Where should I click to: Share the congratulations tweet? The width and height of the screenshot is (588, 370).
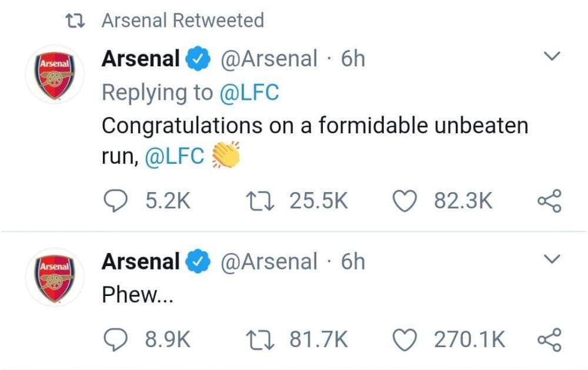coord(549,200)
